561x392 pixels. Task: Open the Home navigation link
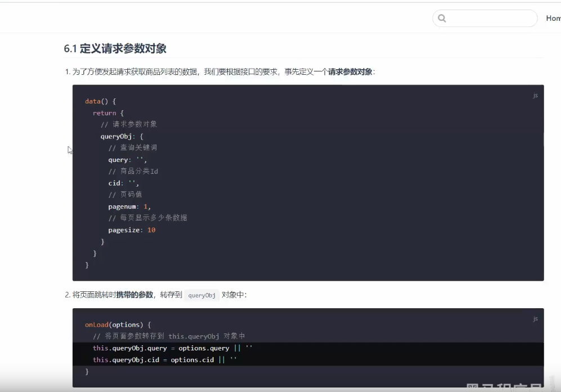pyautogui.click(x=553, y=18)
